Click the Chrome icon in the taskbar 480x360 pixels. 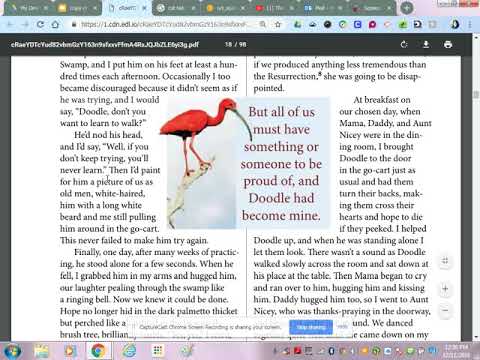[x=98, y=351]
